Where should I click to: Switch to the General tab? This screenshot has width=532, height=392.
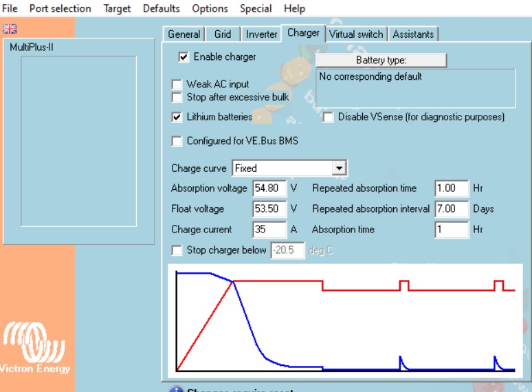pyautogui.click(x=184, y=34)
